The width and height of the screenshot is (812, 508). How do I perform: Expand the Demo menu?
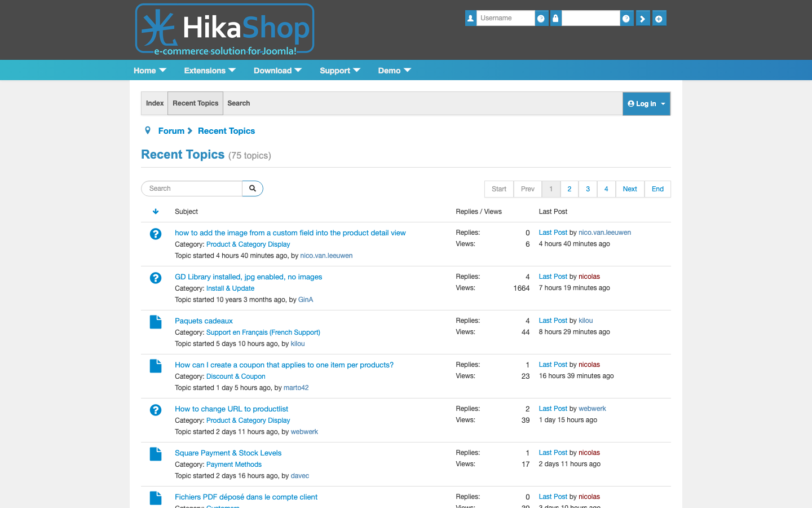click(395, 71)
